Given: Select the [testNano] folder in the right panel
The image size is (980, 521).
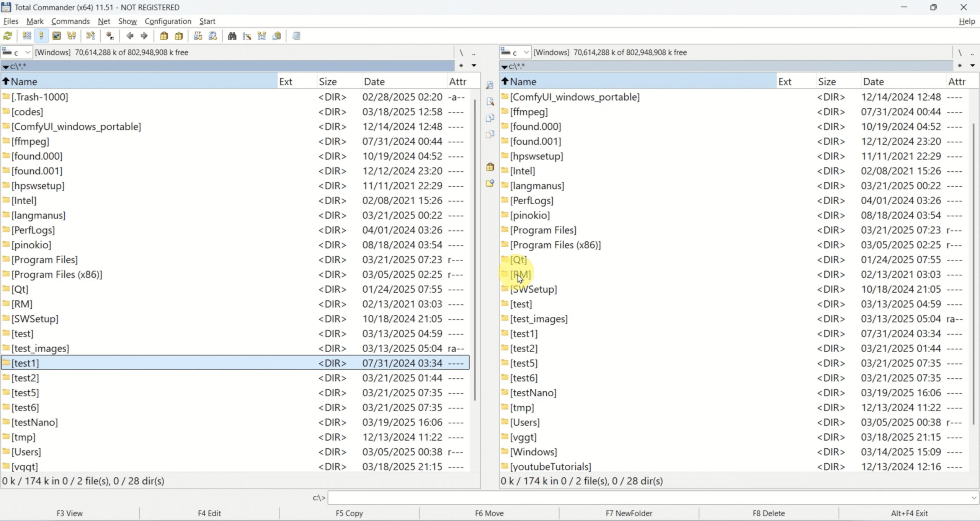Looking at the screenshot, I should 534,392.
